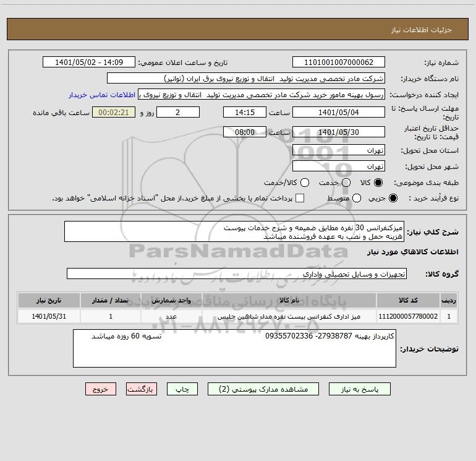
Task: Click the کد کالا column header
Action: [408, 300]
